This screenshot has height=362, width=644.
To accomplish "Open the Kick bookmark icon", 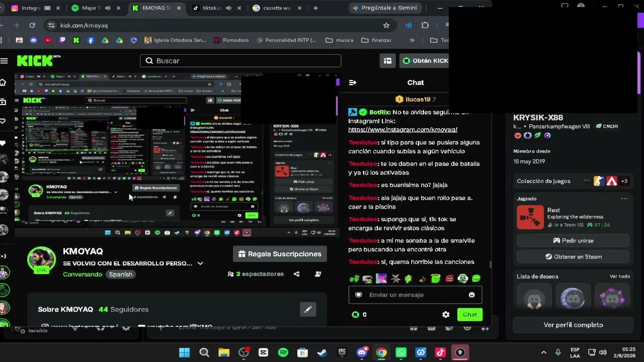I will [x=76, y=40].
